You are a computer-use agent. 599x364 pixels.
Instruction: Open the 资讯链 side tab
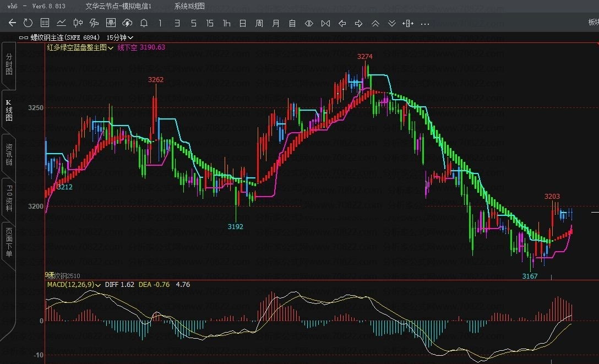click(9, 154)
